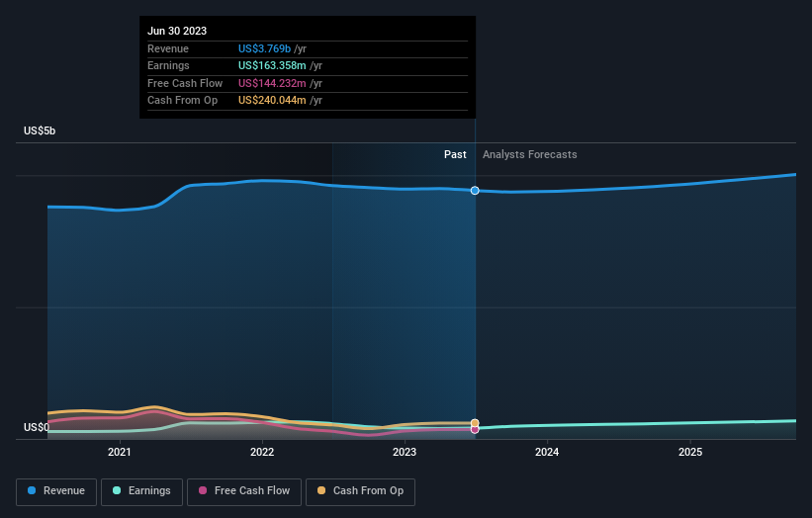
Task: Click the 2025 x-axis label
Action: [690, 452]
